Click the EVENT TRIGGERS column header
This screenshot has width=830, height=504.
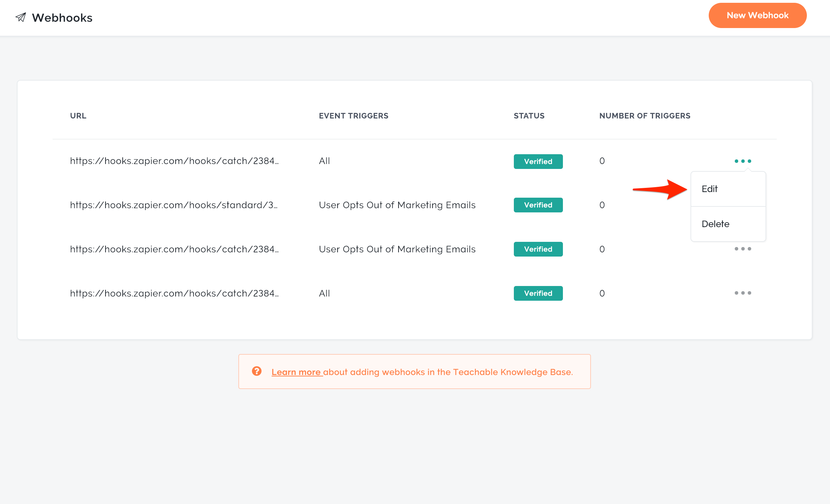353,116
